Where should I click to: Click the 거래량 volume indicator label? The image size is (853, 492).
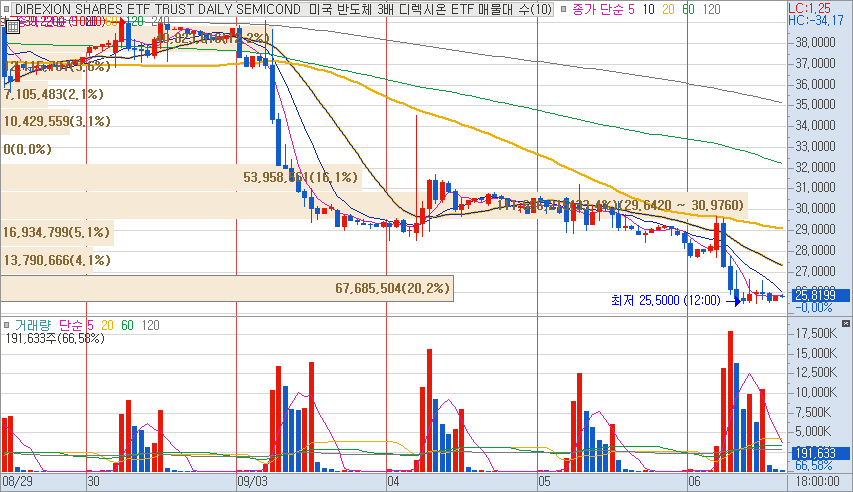pyautogui.click(x=33, y=325)
